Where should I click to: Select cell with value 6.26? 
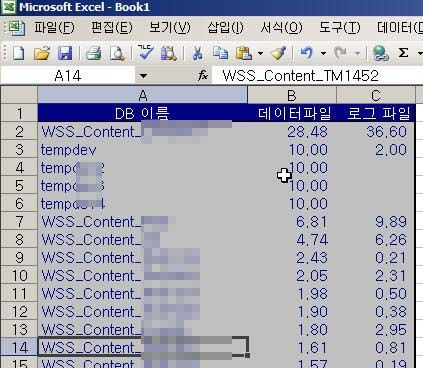[x=376, y=239]
